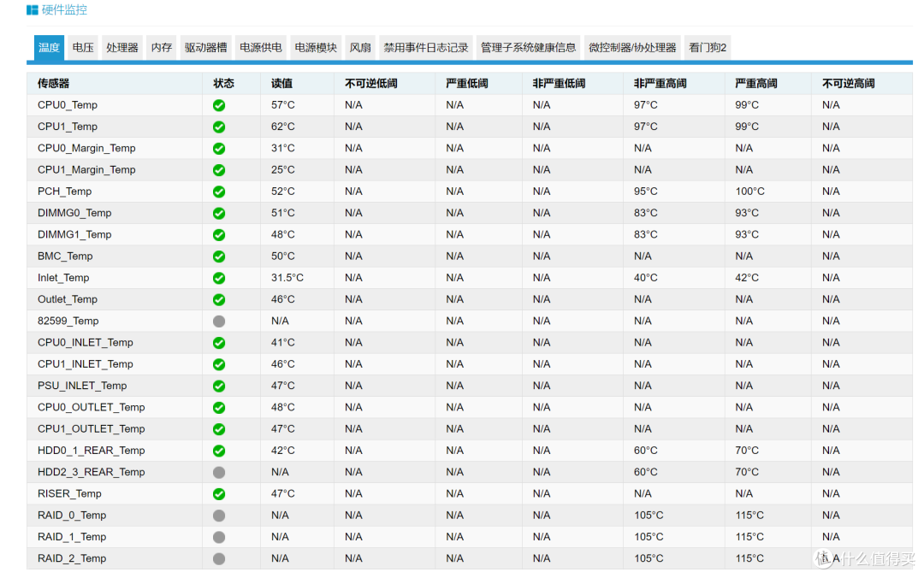The image size is (924, 578).
Task: Toggle the HDD2_3_REAR_Temp status indicator
Action: pos(219,471)
